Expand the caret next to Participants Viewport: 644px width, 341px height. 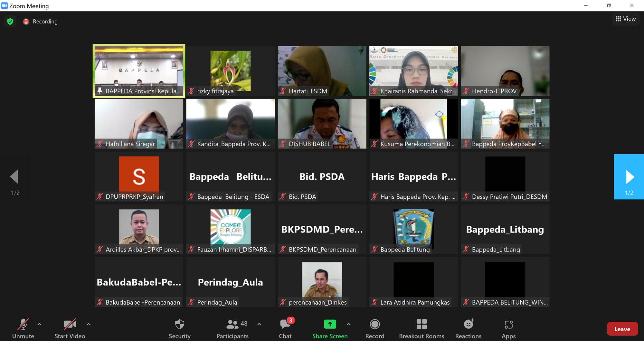259,324
